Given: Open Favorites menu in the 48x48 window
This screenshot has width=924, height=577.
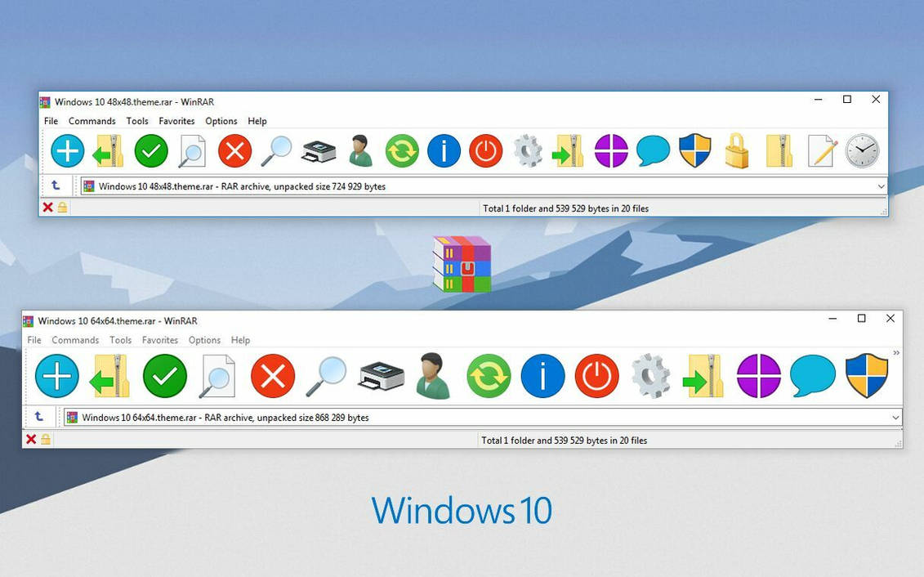Looking at the screenshot, I should [x=176, y=121].
